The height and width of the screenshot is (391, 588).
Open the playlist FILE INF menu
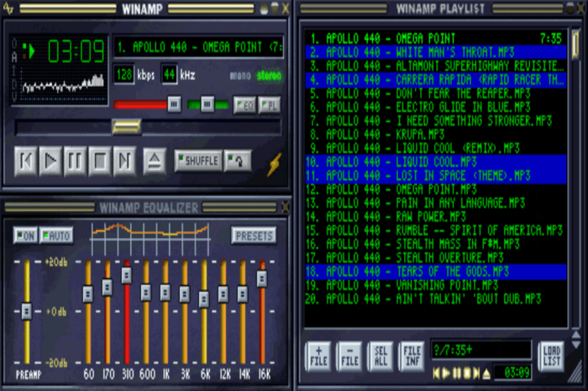pos(412,356)
